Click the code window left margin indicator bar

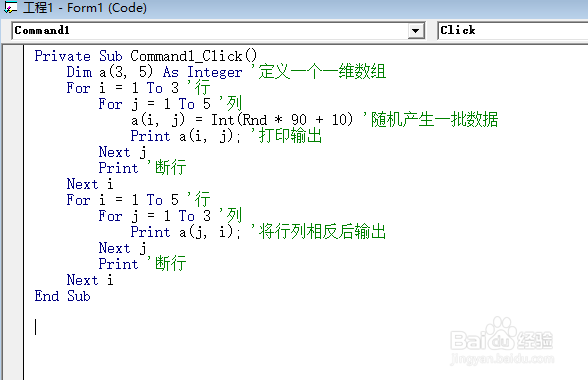click(13, 212)
